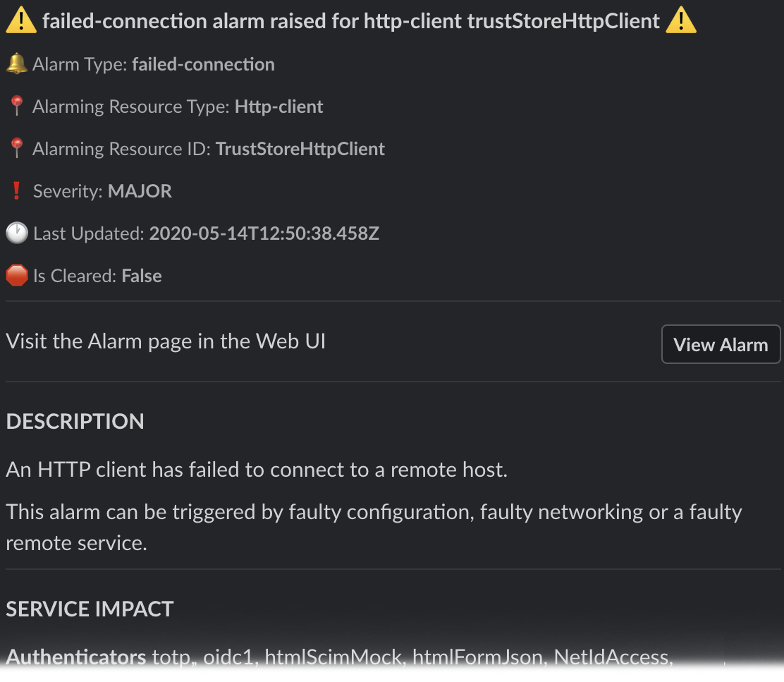The image size is (784, 682).
Task: Click the stop sign icon next to Is Cleared
Action: tap(16, 274)
